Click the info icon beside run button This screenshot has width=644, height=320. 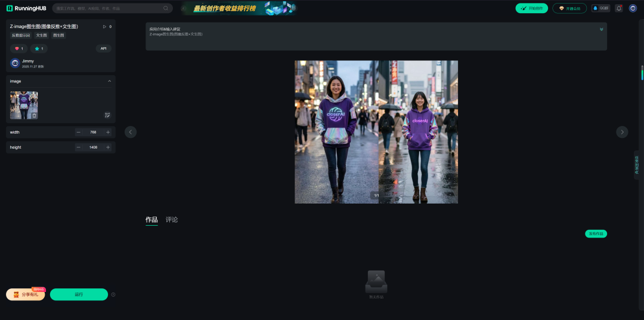(113, 294)
